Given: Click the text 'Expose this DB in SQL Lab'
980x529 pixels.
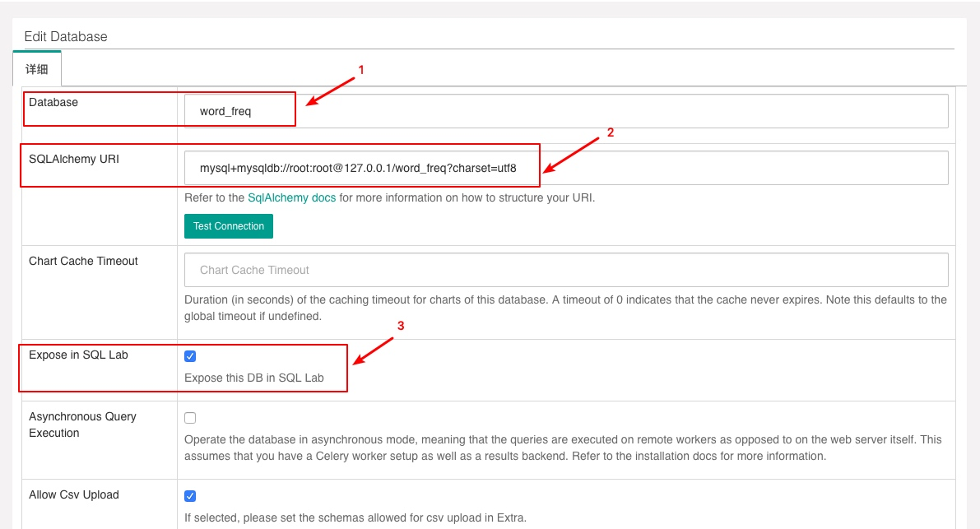Looking at the screenshot, I should pos(253,378).
